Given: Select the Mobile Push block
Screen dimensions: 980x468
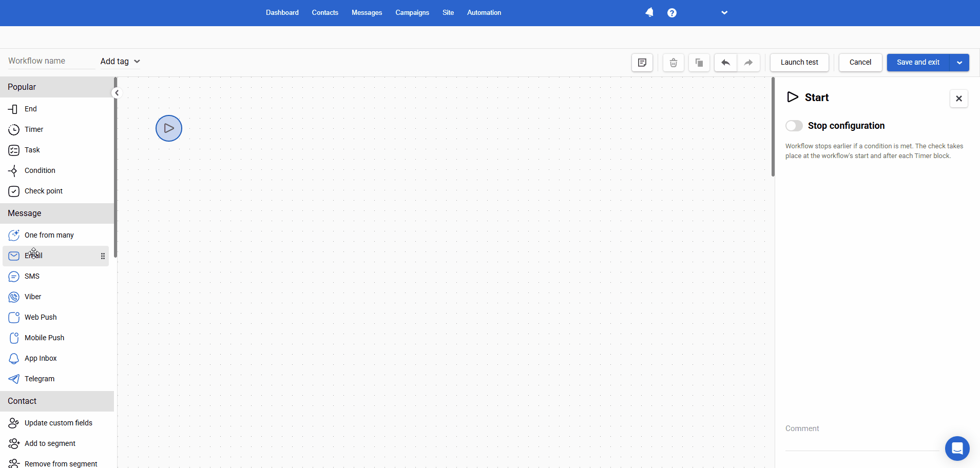Looking at the screenshot, I should [55, 338].
